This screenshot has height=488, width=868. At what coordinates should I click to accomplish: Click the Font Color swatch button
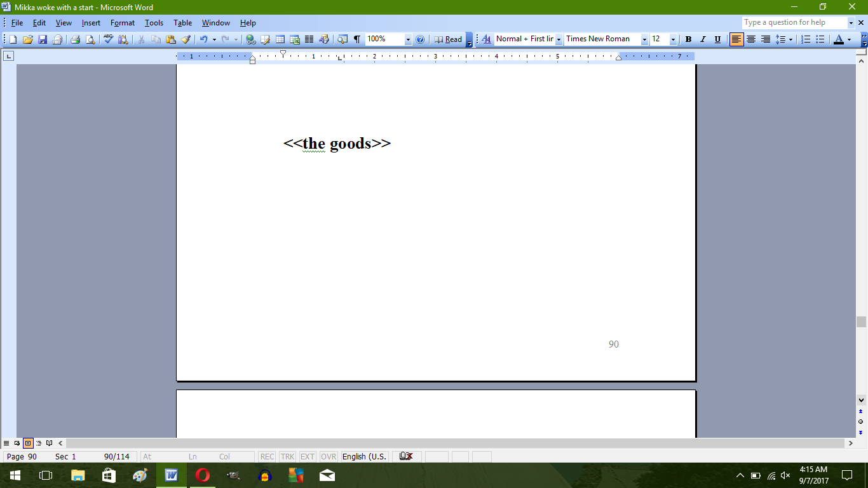(x=839, y=39)
